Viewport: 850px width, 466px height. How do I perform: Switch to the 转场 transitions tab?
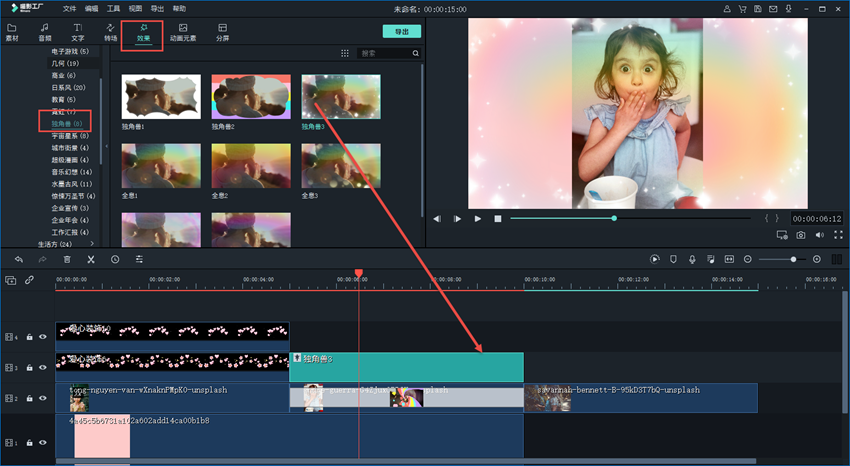click(x=110, y=32)
